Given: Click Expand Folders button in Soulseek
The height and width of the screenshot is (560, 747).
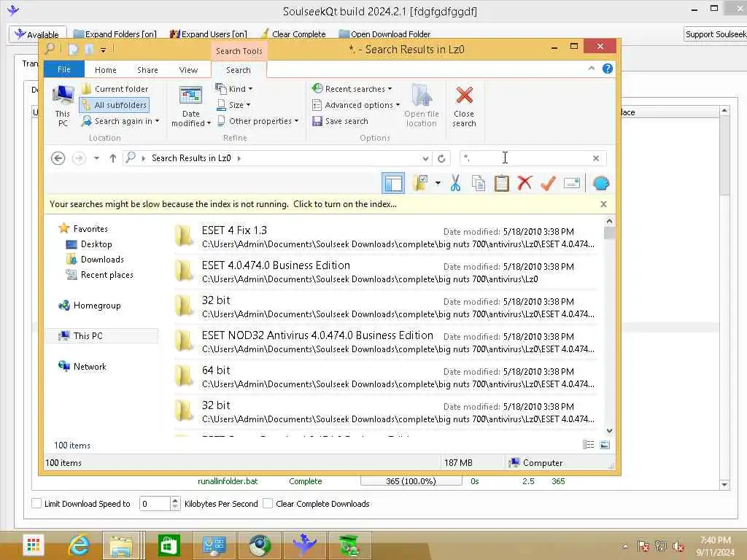Looking at the screenshot, I should point(115,34).
